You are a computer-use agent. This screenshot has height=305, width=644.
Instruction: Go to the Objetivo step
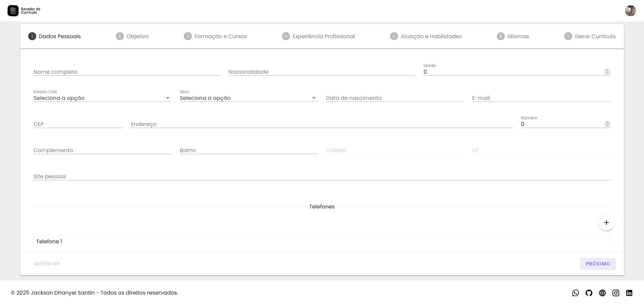[x=132, y=36]
